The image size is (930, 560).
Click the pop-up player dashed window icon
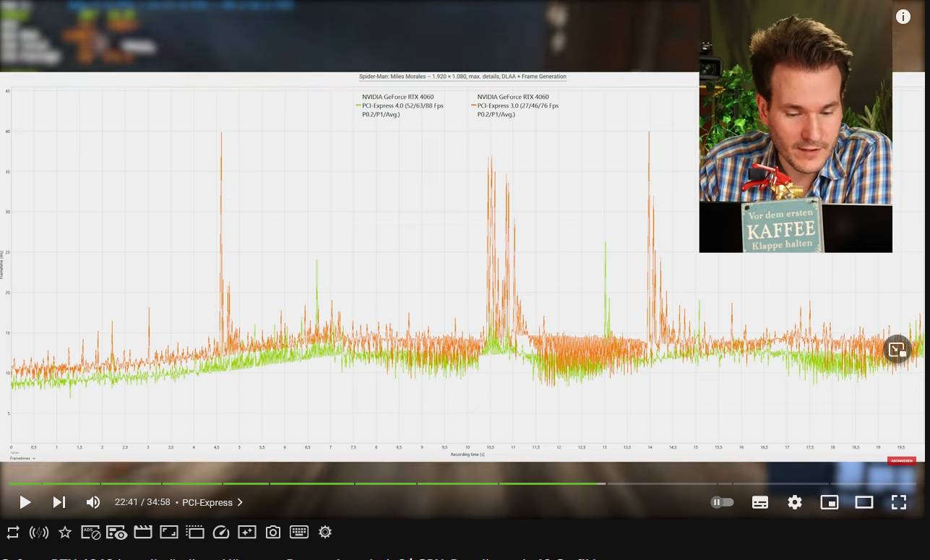(x=195, y=533)
